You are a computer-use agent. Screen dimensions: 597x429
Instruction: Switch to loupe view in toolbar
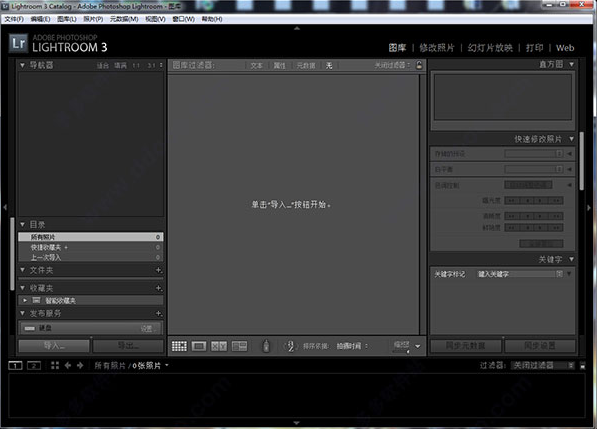199,346
